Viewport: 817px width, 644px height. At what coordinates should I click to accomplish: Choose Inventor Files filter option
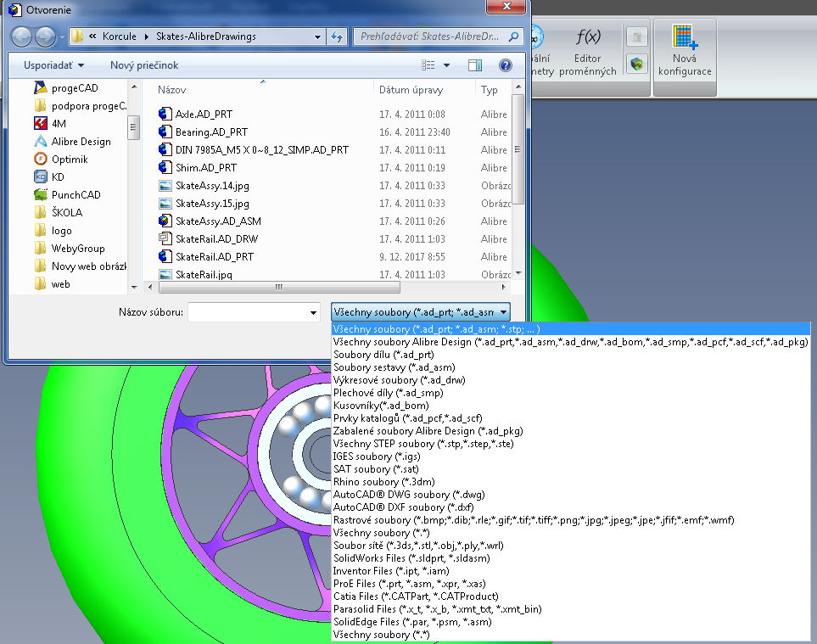[571, 571]
